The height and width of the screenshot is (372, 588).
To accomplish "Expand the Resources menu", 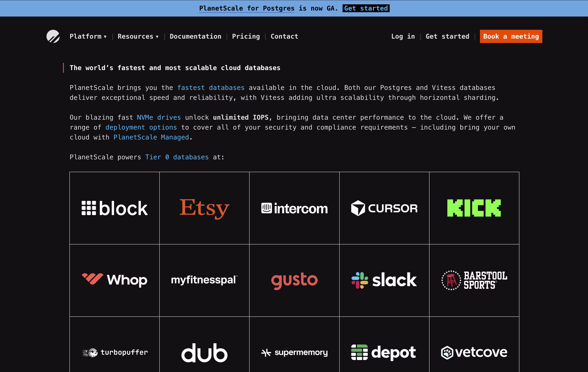I will pyautogui.click(x=138, y=36).
